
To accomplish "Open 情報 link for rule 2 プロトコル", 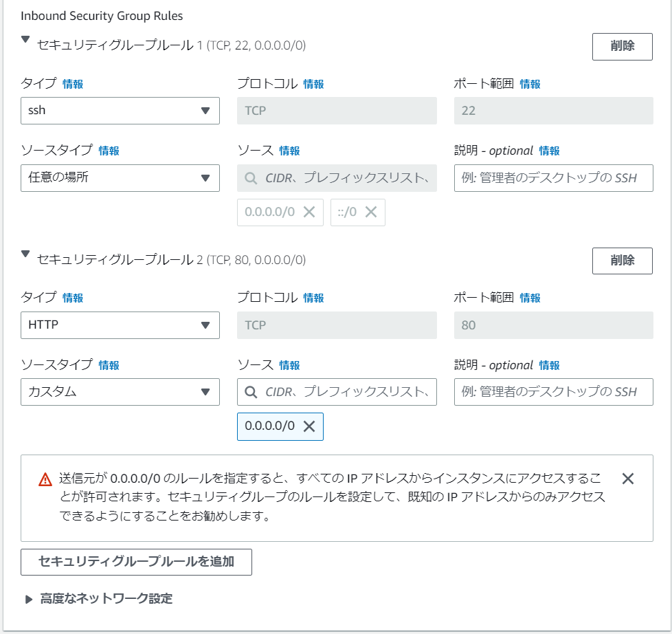I will (314, 298).
